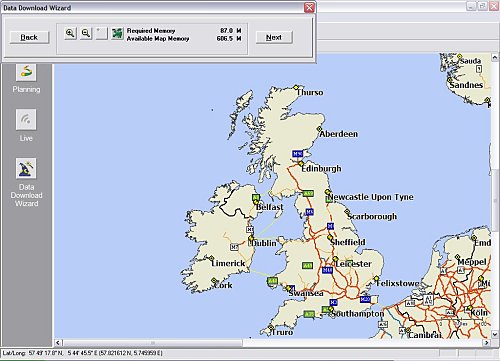
Task: Zoom in with the magnifier plus icon
Action: tap(70, 33)
